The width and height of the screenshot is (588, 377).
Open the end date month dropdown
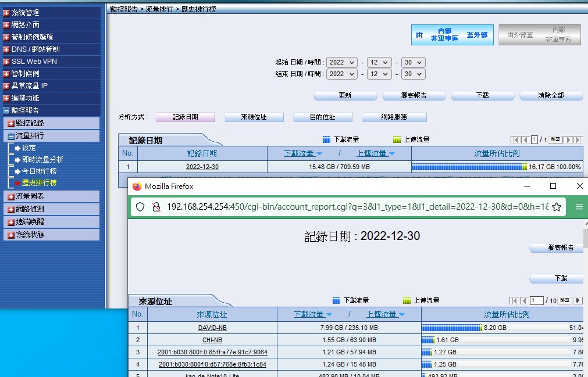point(379,74)
